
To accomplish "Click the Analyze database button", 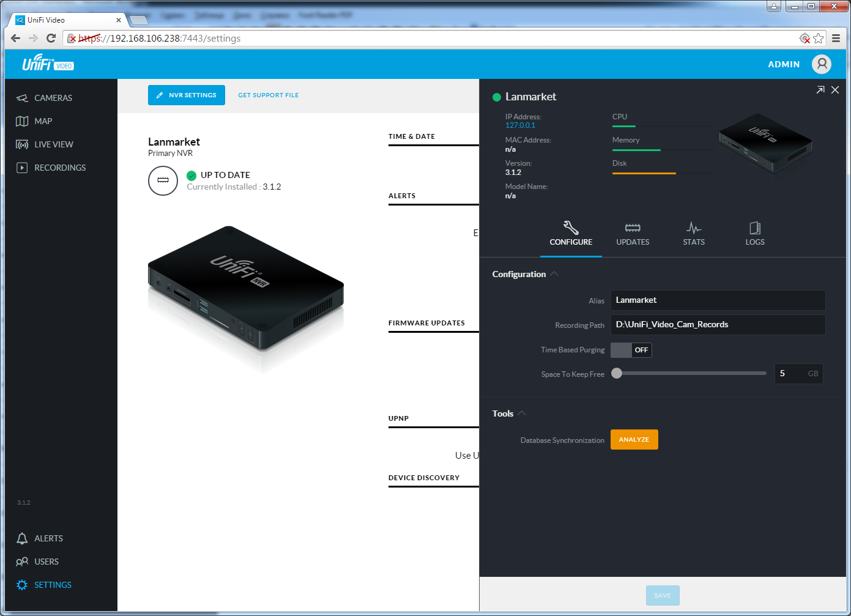I will [634, 440].
